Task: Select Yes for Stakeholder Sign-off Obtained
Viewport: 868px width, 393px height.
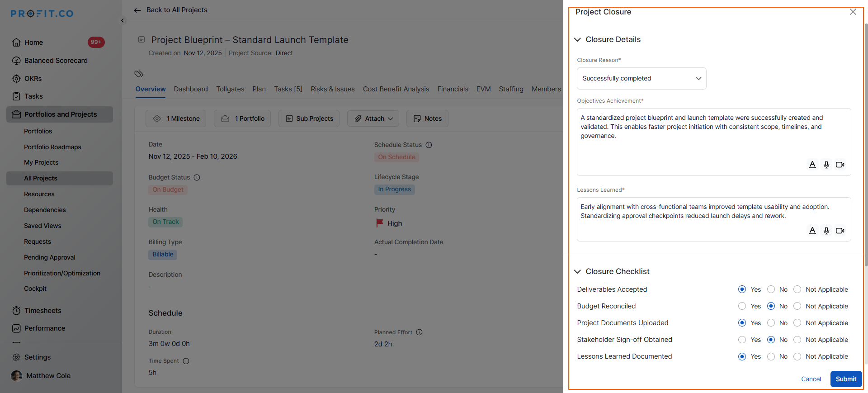Action: 742,340
